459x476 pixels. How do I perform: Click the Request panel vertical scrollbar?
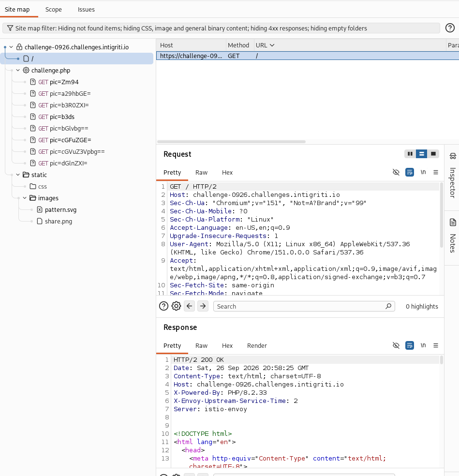[x=442, y=215]
